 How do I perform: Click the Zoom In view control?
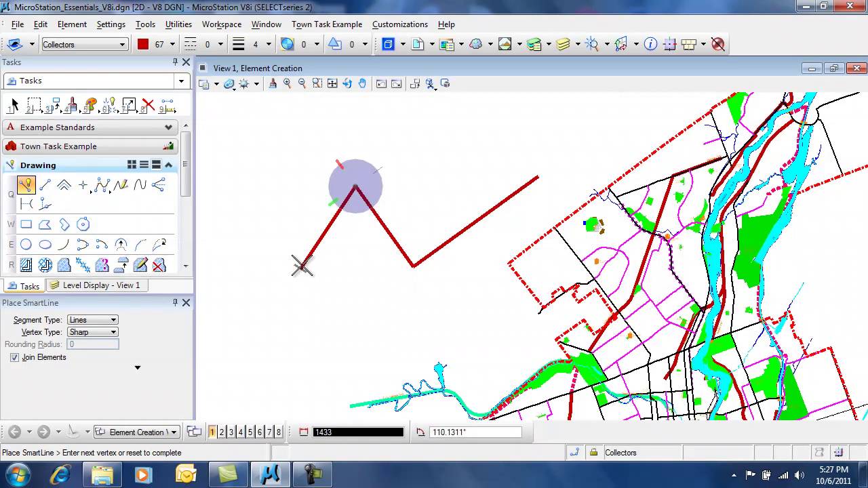click(288, 83)
